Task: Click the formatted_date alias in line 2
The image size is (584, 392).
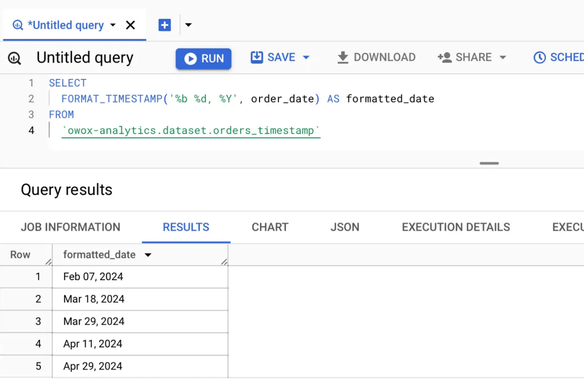Action: [x=390, y=99]
